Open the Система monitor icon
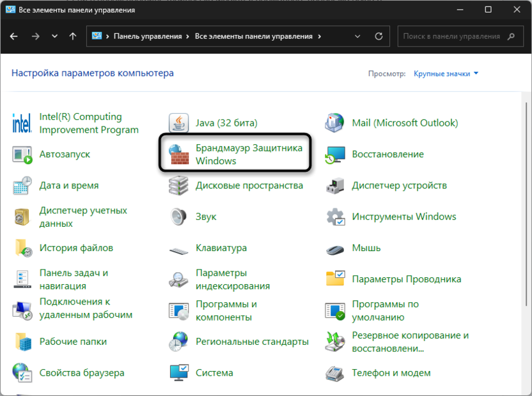This screenshot has width=532, height=396. (178, 372)
